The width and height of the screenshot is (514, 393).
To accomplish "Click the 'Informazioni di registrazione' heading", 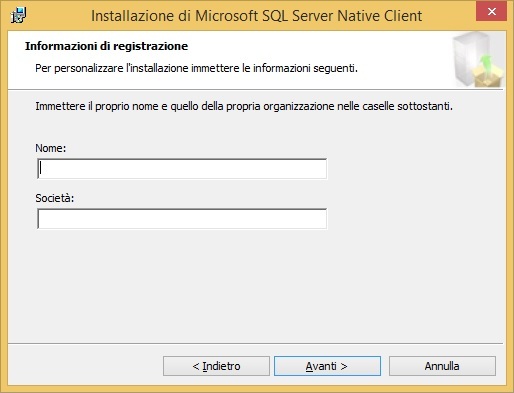I will (107, 46).
